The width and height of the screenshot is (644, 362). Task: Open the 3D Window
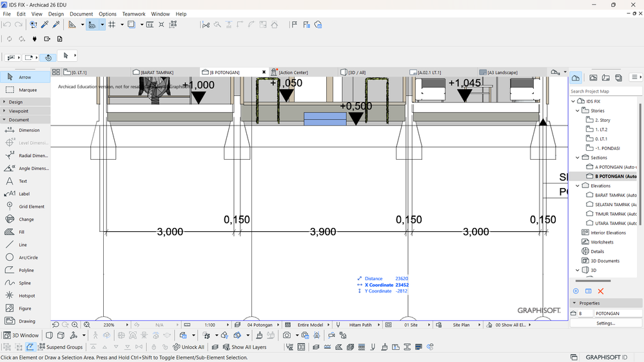(21, 335)
